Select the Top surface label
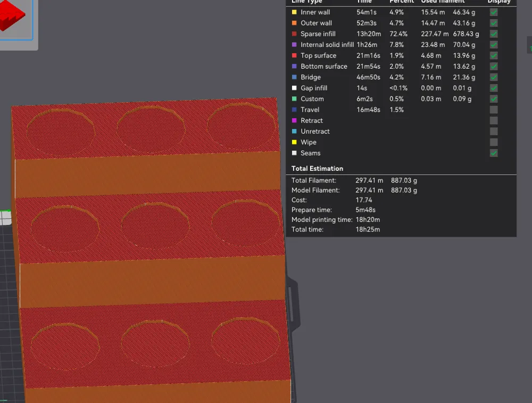 318,56
